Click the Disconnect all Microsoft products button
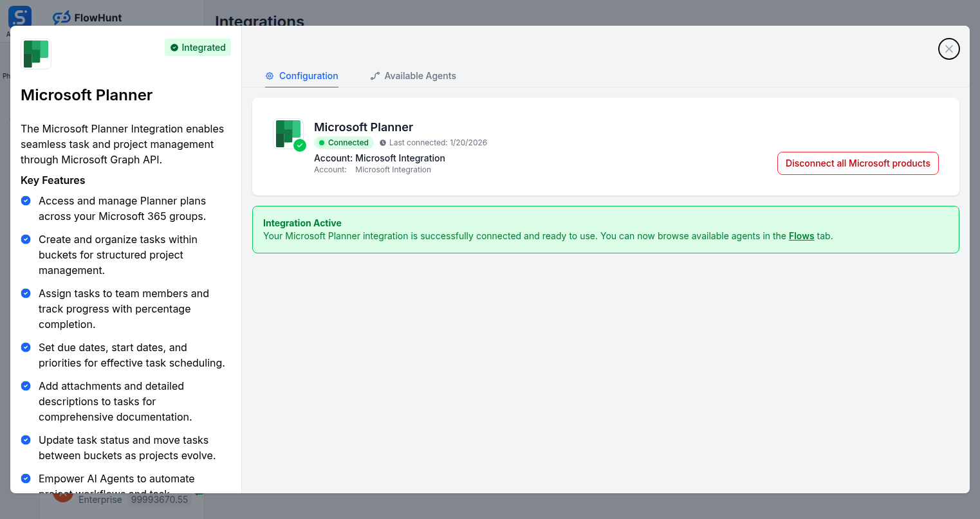Viewport: 980px width, 519px height. pos(857,163)
